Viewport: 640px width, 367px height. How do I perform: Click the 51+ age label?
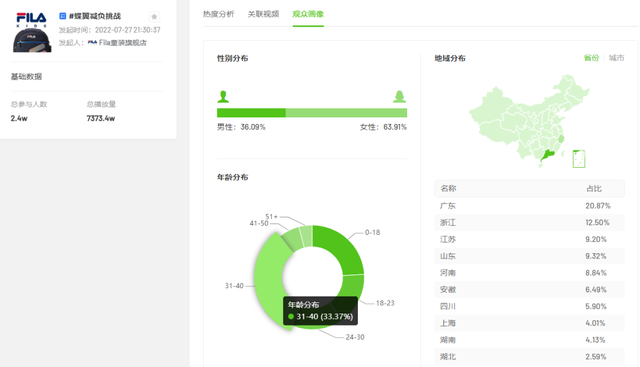[271, 216]
